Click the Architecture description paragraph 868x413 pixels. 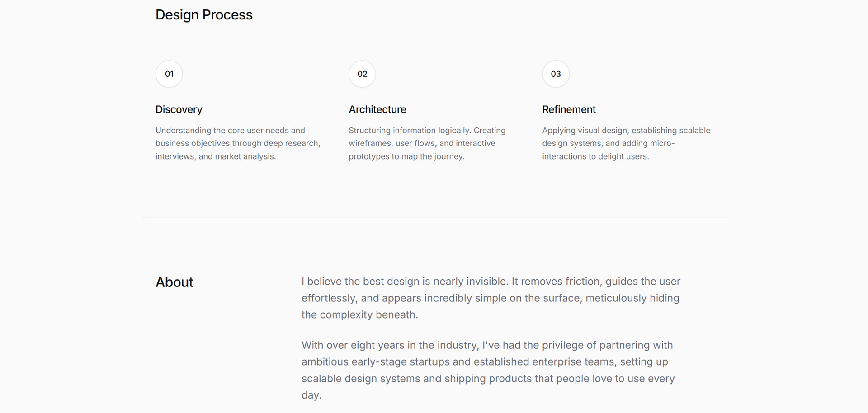coord(427,143)
